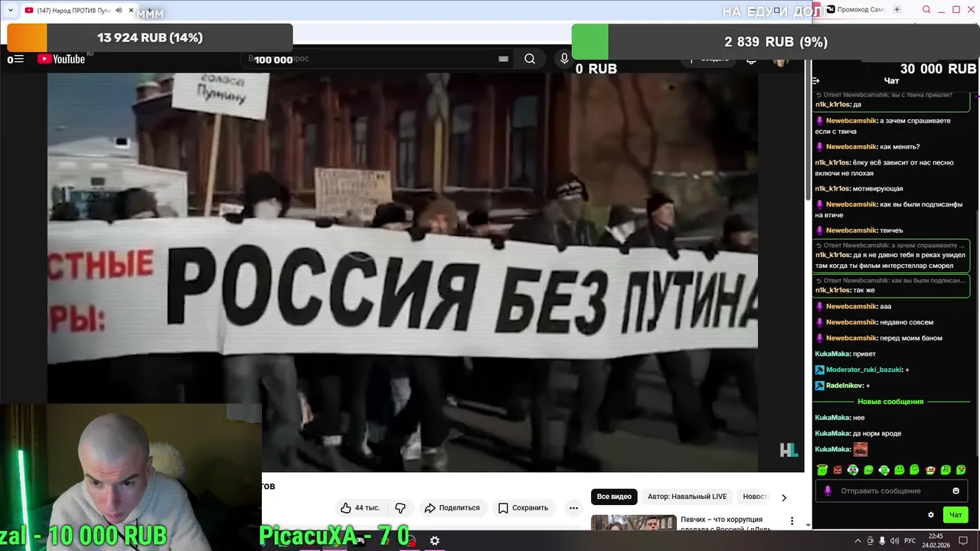Click the purple microphone in chat input
Screen dimensions: 980x551
pos(827,491)
